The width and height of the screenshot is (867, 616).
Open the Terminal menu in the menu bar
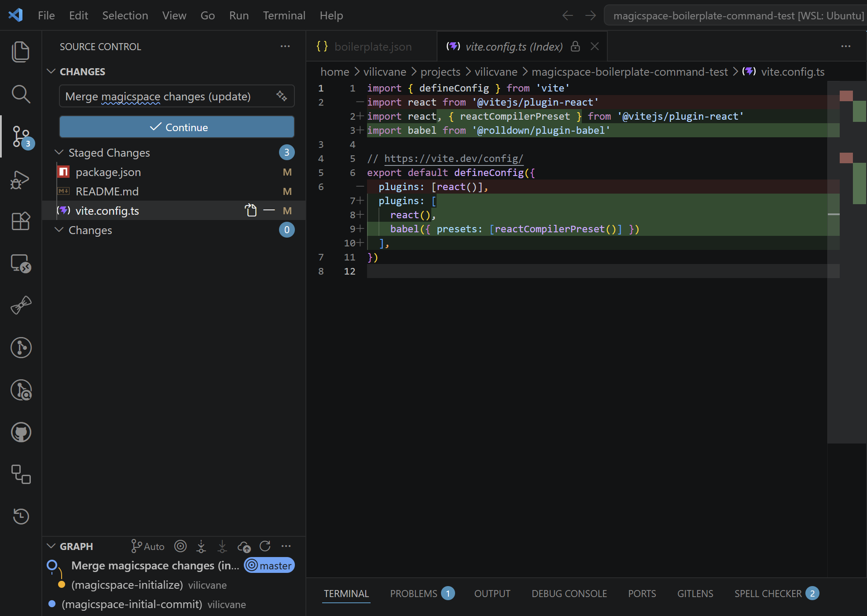coord(284,15)
